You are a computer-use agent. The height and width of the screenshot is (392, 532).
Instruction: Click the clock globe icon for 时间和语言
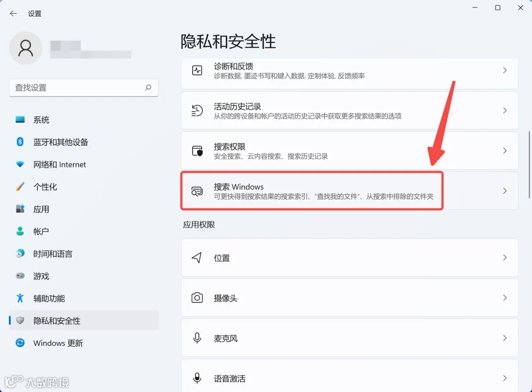pos(20,253)
